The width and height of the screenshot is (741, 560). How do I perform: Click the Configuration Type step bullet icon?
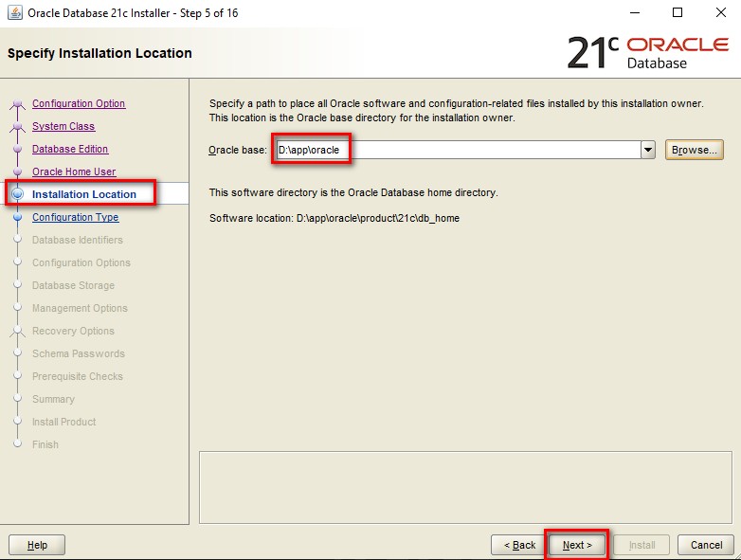[17, 217]
